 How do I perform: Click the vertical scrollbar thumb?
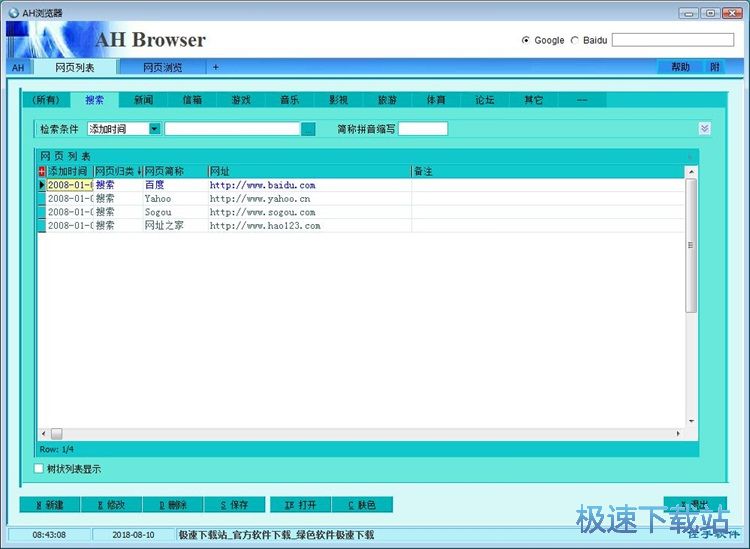(x=691, y=245)
